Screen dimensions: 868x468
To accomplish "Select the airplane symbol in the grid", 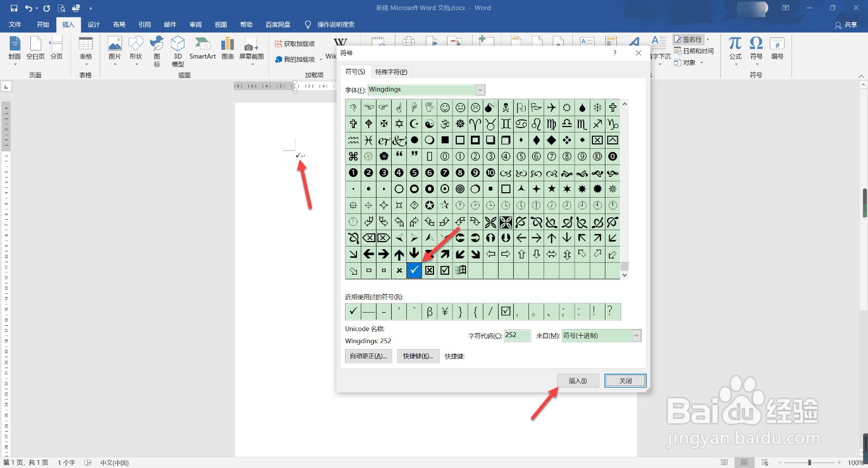I will coord(552,107).
